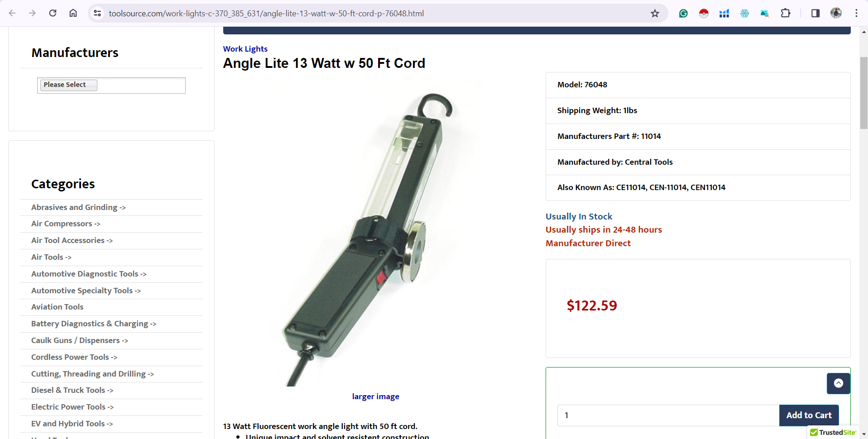
Task: Open the profile avatar icon
Action: click(836, 13)
